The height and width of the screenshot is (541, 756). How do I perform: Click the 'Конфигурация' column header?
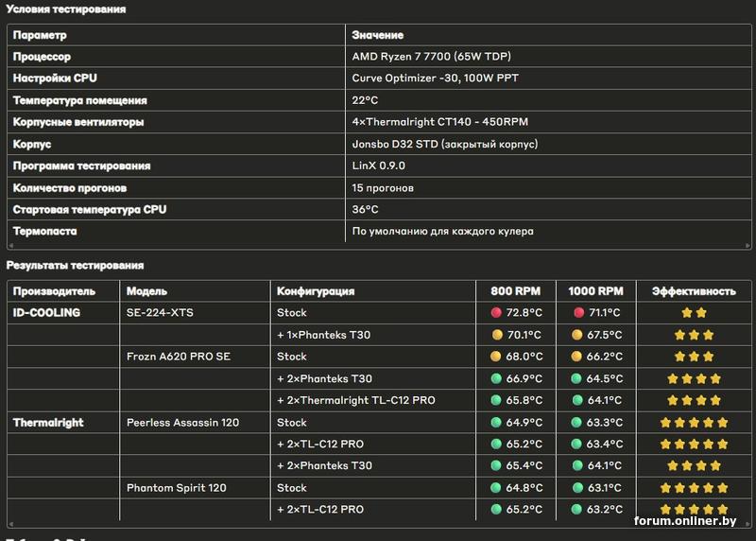click(x=316, y=291)
